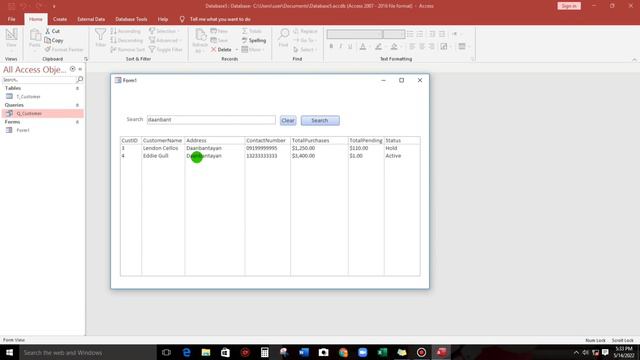Open the Select dropdown in Find group
Image resolution: width=640 pixels, height=360 pixels.
304,49
